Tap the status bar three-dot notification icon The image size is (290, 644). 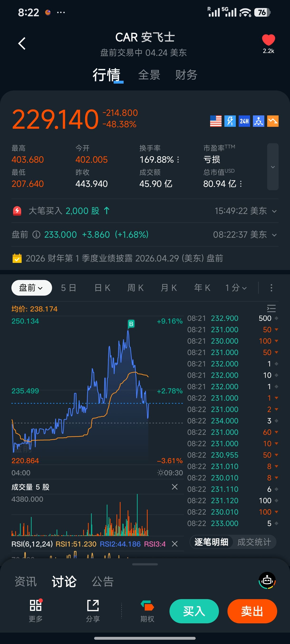tap(61, 12)
